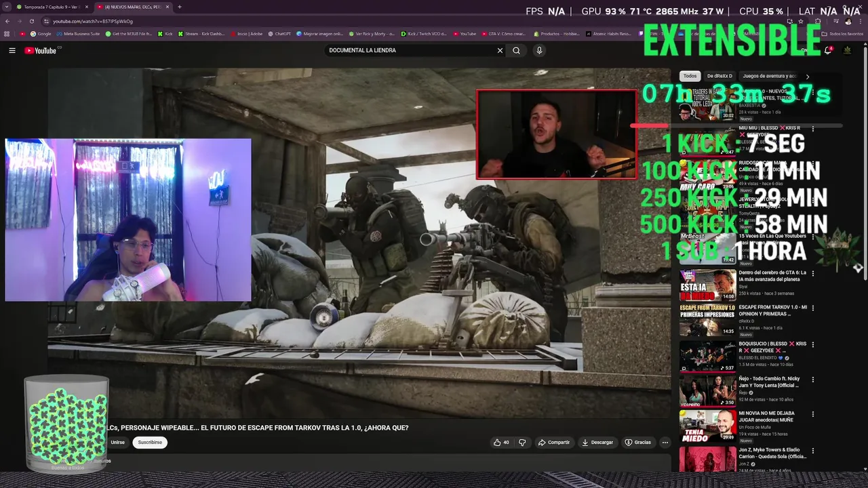Open options for Jon Z, Myke Towers video
868x488 pixels.
pos(813,450)
